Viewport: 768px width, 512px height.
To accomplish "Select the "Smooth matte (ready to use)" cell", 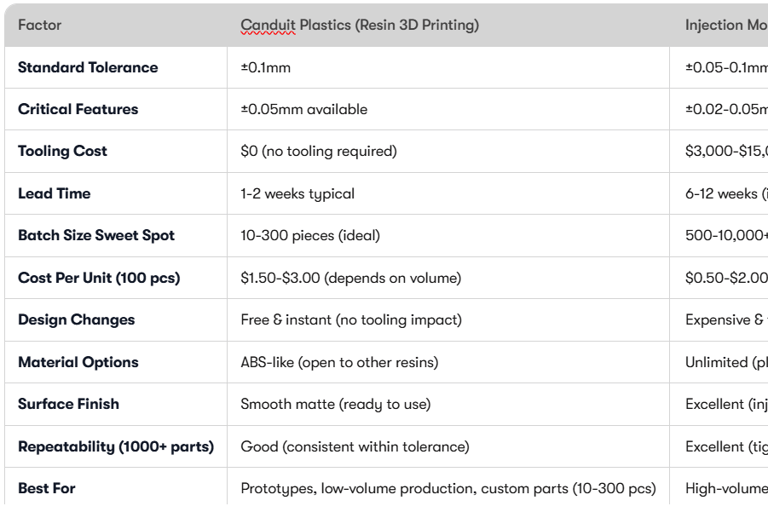I will coord(335,404).
